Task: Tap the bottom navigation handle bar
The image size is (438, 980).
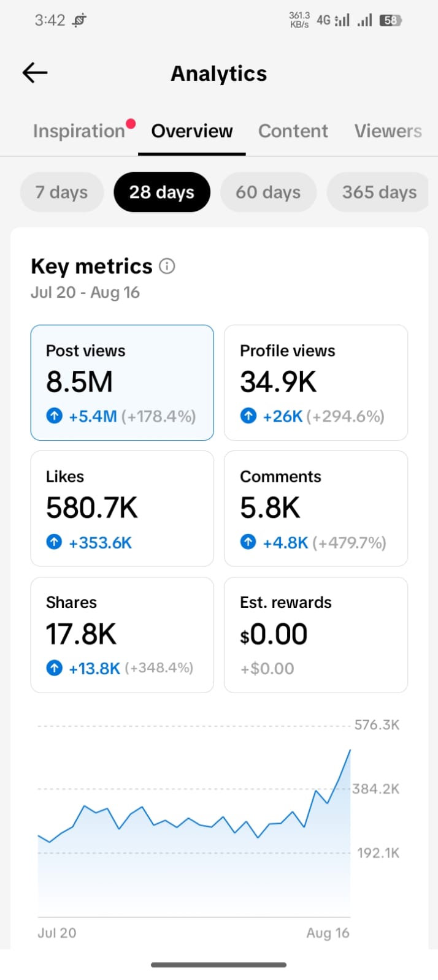Action: (219, 965)
